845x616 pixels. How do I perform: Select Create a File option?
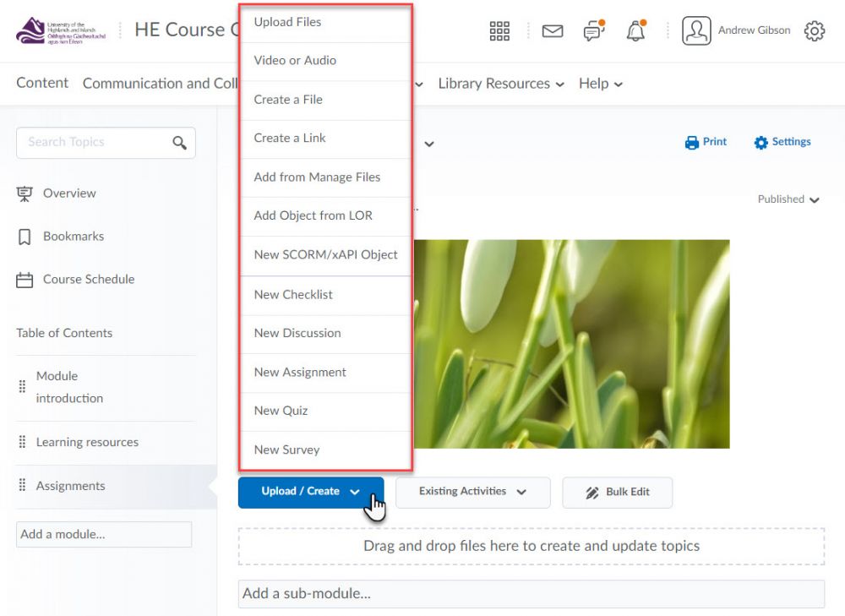325,100
